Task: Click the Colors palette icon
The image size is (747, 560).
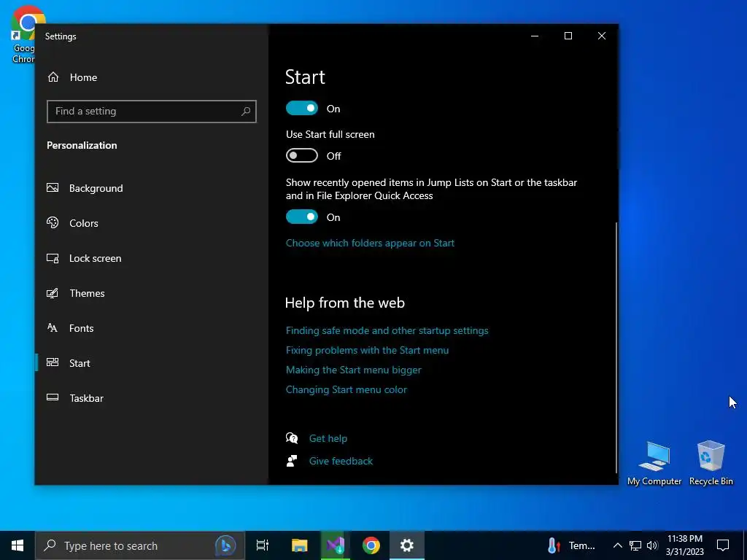Action: tap(53, 222)
